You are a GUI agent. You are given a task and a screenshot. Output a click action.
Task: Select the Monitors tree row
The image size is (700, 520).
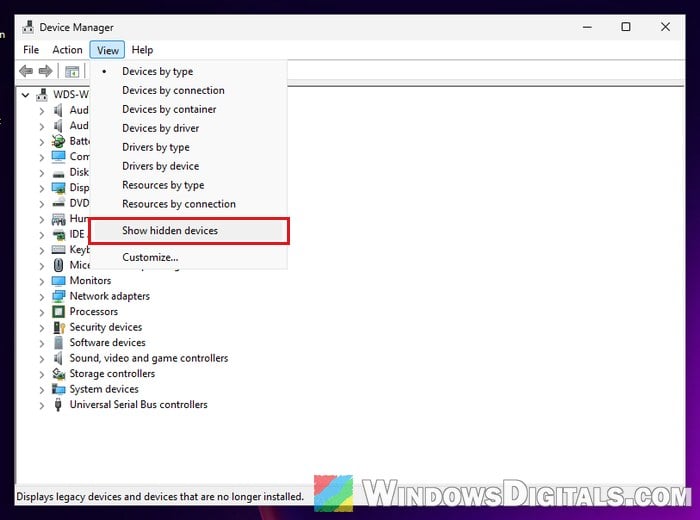90,281
